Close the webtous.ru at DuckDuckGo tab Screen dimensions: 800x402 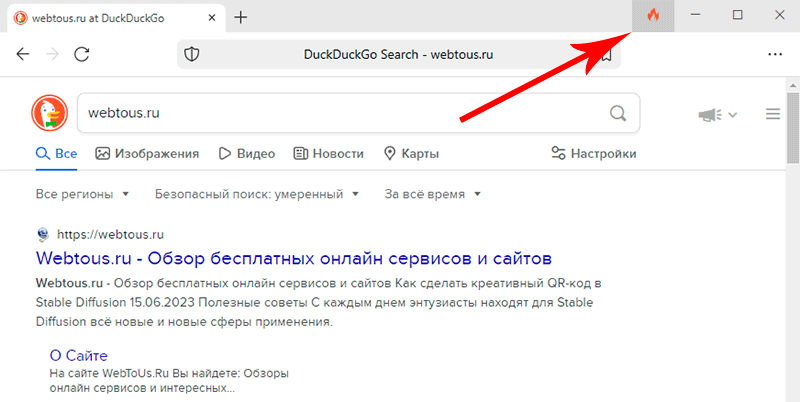point(212,18)
